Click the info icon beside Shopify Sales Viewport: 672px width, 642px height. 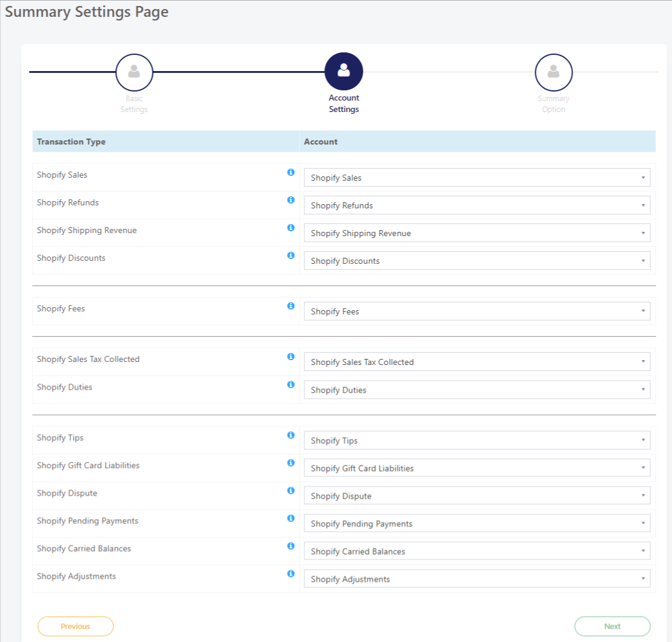pos(290,172)
